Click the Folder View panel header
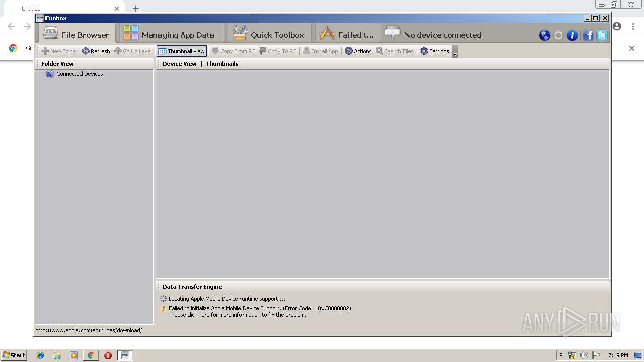The height and width of the screenshot is (362, 644). click(57, 64)
